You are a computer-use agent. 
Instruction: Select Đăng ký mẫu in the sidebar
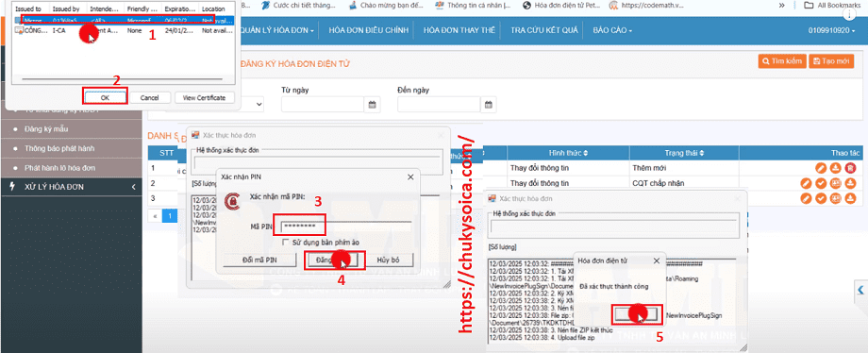pyautogui.click(x=46, y=129)
